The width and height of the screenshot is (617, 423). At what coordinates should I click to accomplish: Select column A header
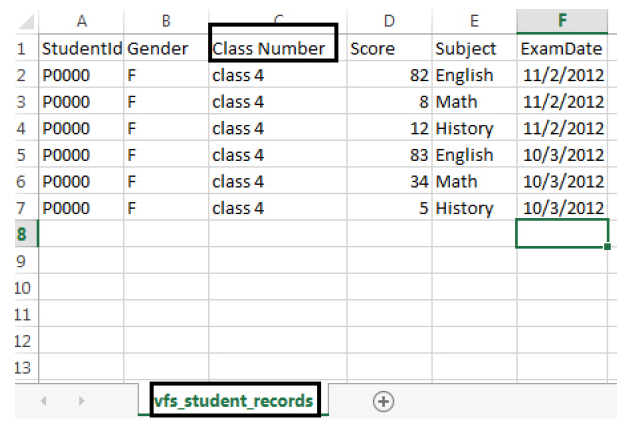pos(80,20)
